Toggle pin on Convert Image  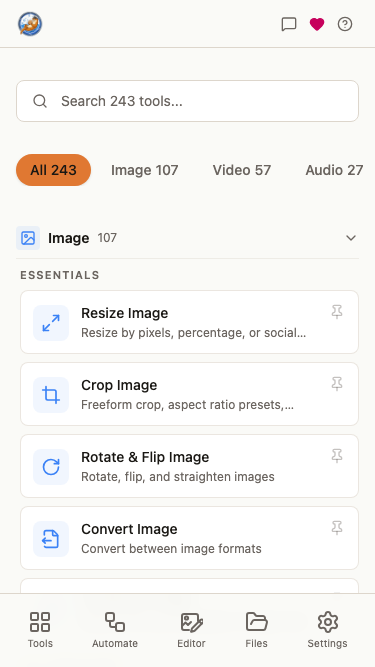pos(337,528)
